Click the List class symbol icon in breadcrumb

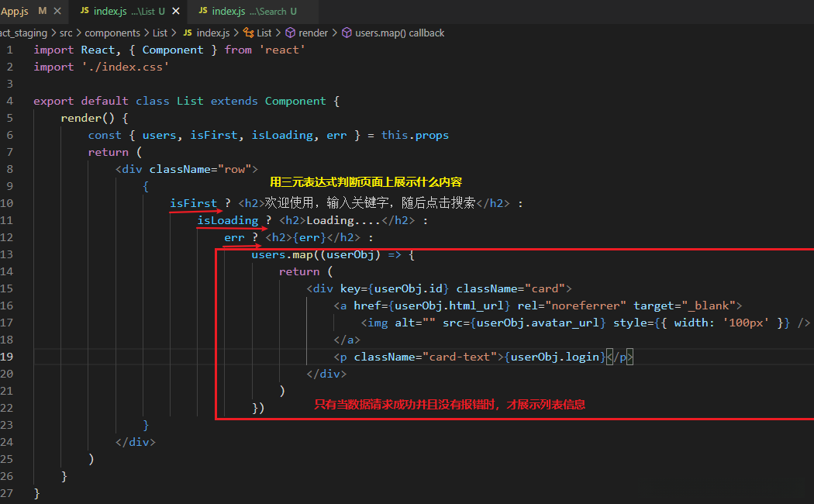pos(249,33)
